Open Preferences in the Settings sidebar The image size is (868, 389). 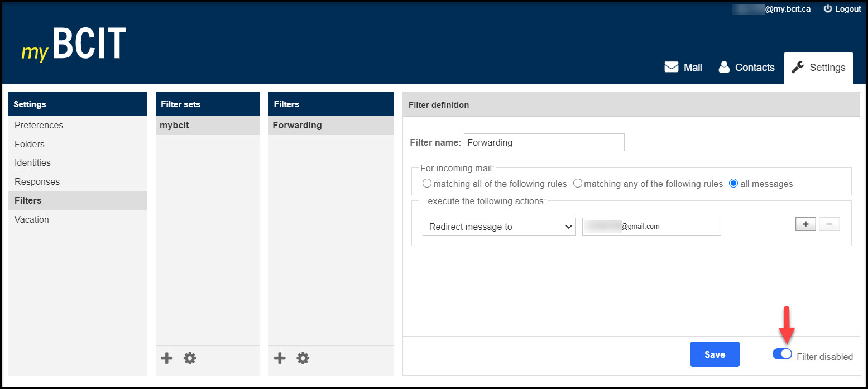pyautogui.click(x=39, y=125)
